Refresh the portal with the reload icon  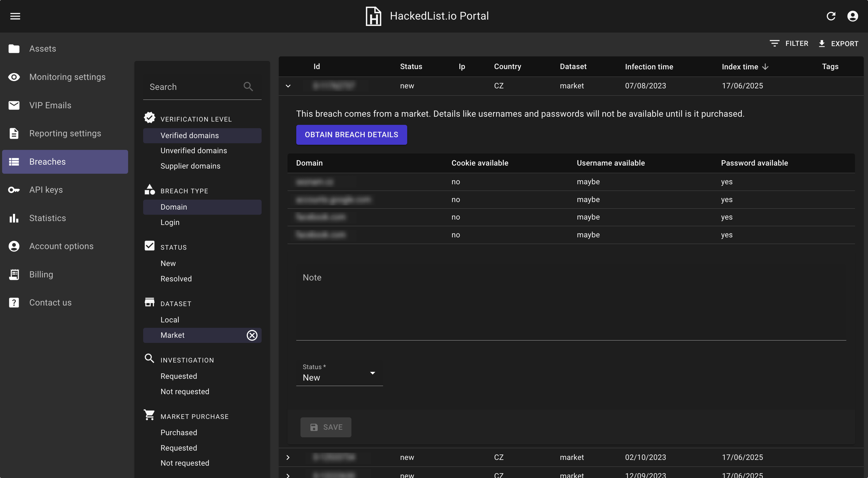click(x=831, y=16)
